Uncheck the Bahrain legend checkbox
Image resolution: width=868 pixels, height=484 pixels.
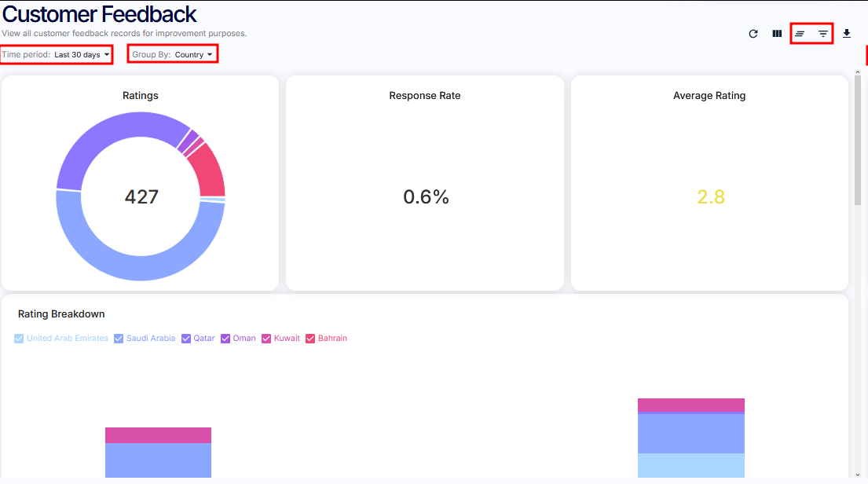point(310,339)
